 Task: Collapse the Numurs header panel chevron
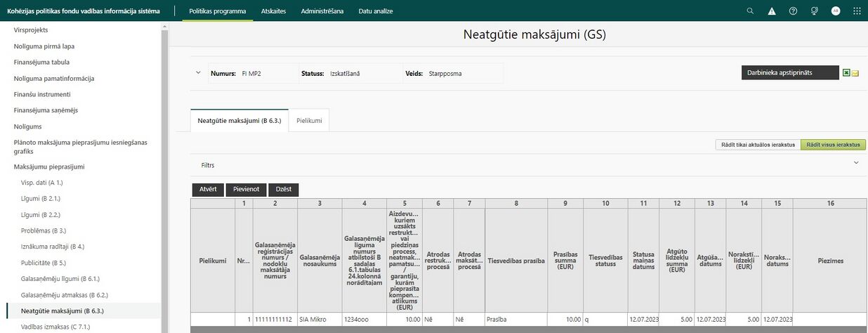198,72
